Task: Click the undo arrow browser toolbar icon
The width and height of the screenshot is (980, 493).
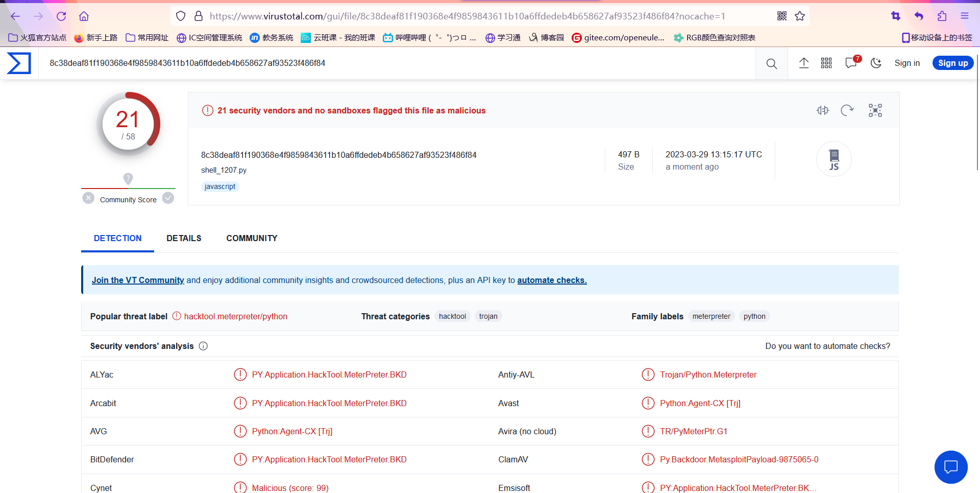Action: tap(919, 16)
